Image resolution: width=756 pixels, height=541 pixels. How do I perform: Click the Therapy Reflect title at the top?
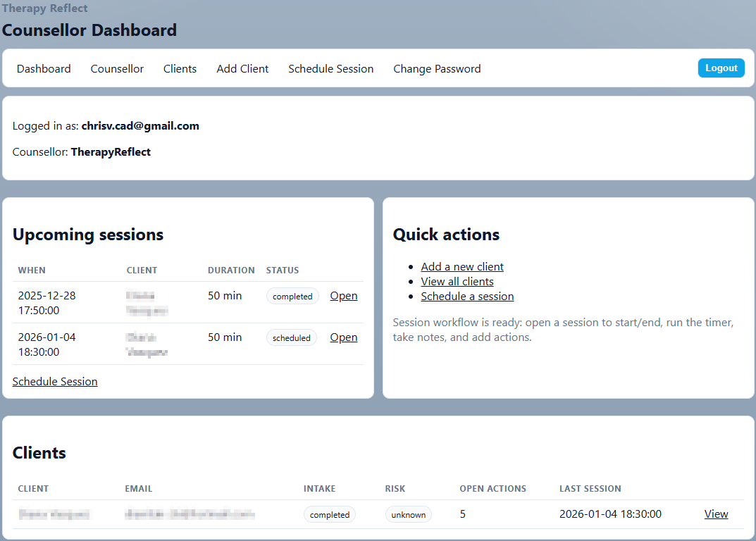[x=45, y=8]
